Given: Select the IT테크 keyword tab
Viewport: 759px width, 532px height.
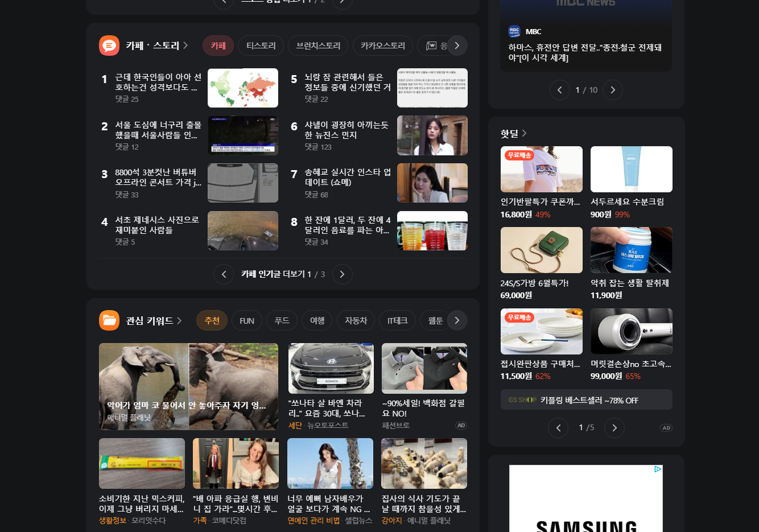Looking at the screenshot, I should 398,320.
